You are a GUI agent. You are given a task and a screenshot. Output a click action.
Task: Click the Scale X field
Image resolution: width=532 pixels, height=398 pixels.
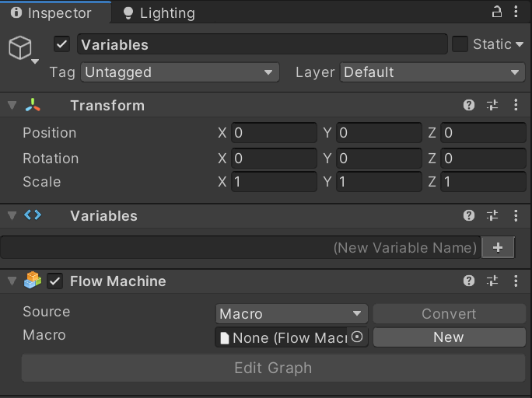point(274,182)
